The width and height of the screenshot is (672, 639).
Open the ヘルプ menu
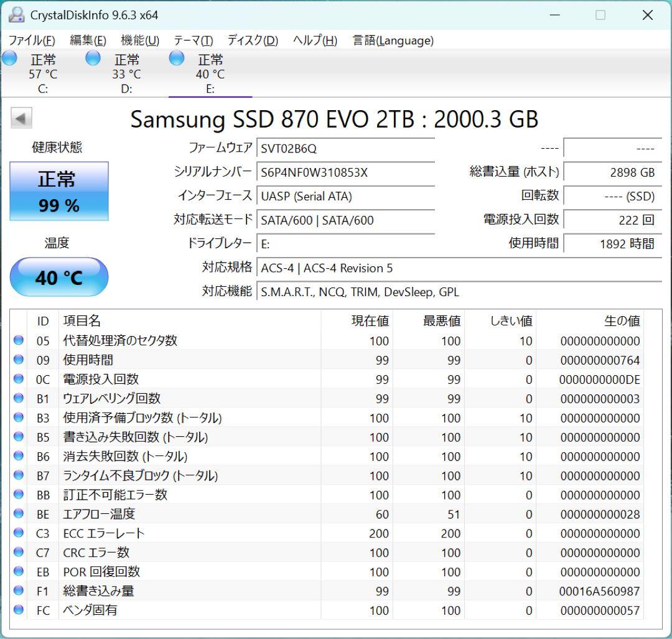click(314, 40)
